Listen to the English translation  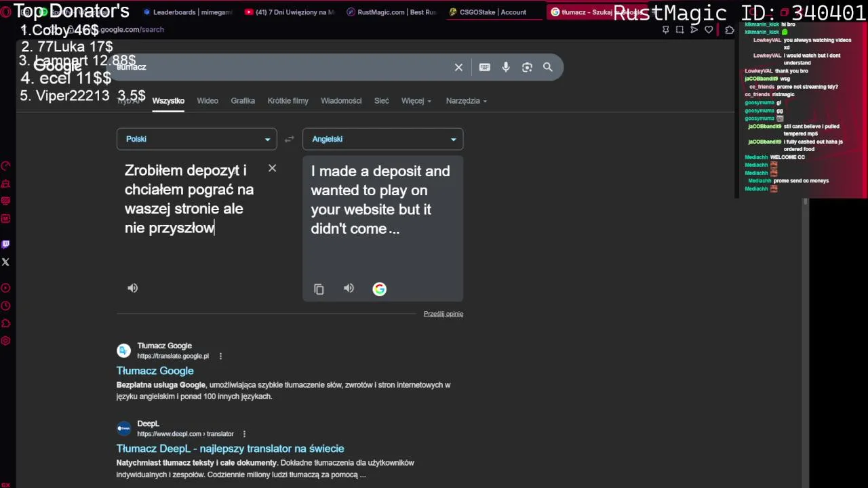click(x=349, y=288)
